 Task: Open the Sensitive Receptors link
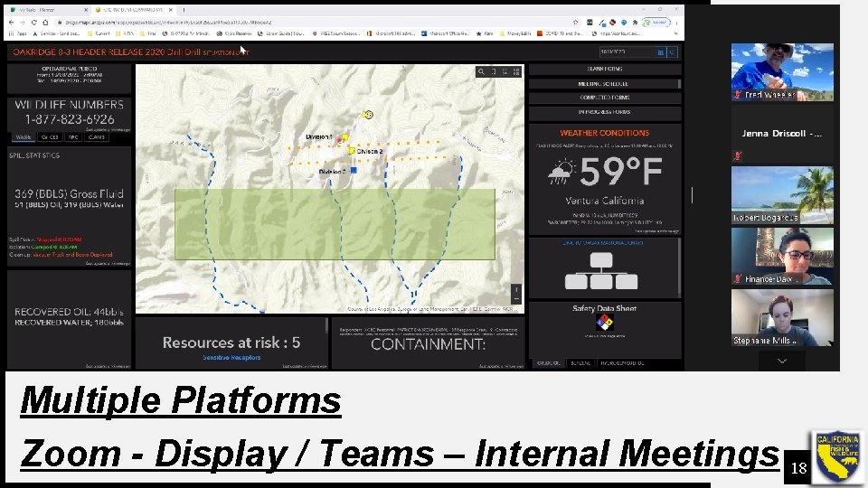point(231,358)
